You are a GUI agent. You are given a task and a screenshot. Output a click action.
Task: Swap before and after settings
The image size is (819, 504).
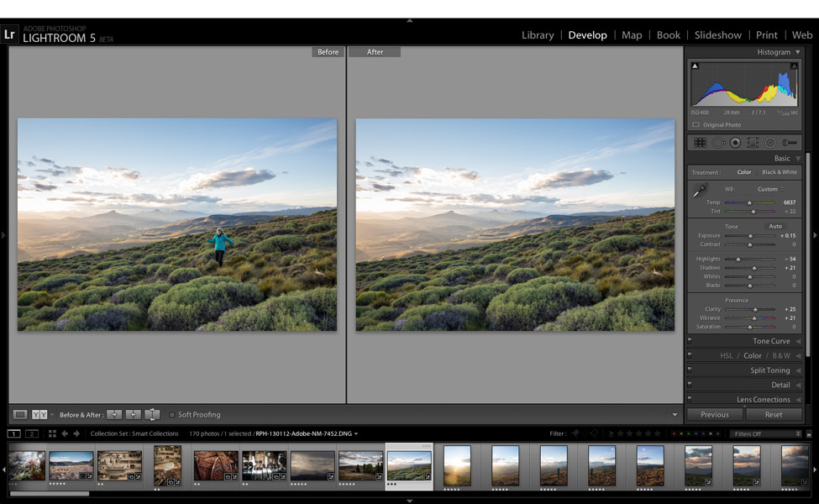pos(152,414)
